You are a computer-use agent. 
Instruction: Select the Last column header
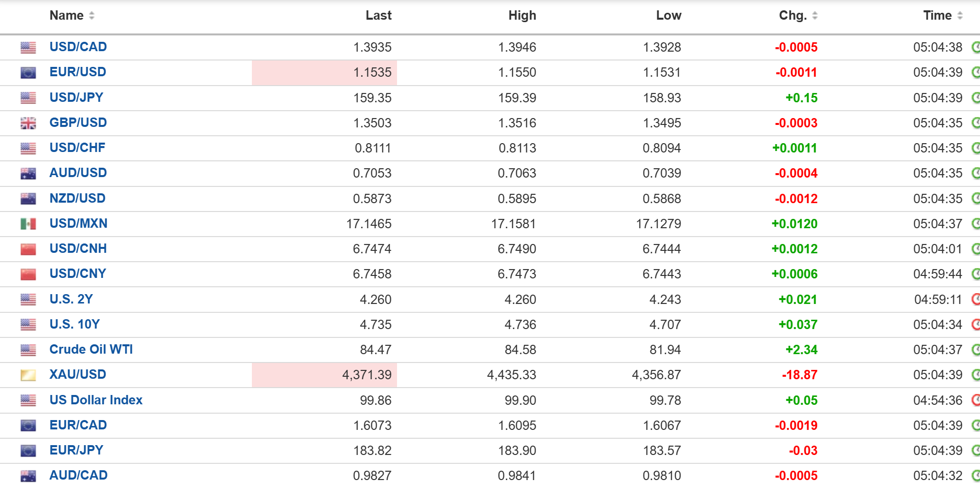coord(378,16)
